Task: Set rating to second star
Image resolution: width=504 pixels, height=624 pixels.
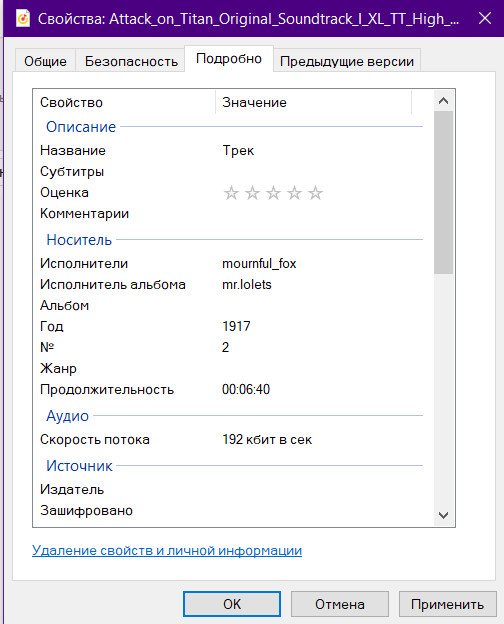Action: pos(252,193)
